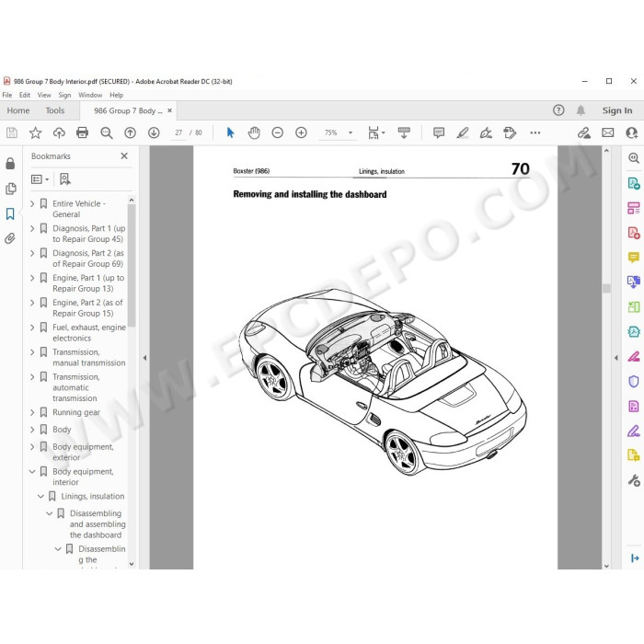
Task: Open the File menu
Action: 7,95
